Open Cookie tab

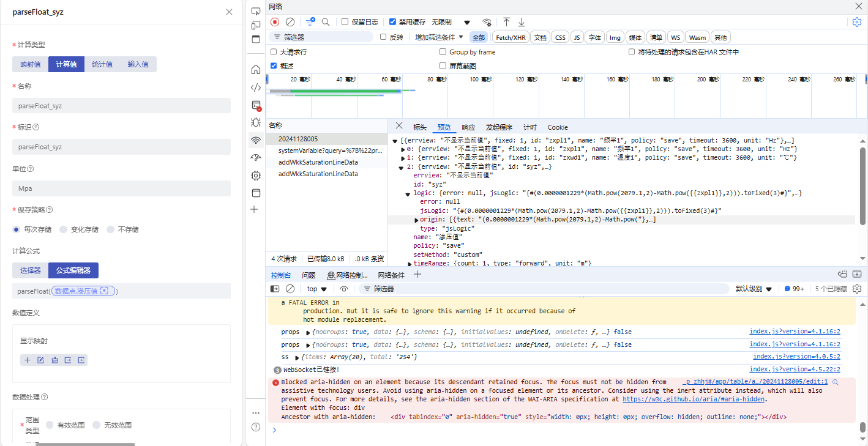click(x=558, y=127)
